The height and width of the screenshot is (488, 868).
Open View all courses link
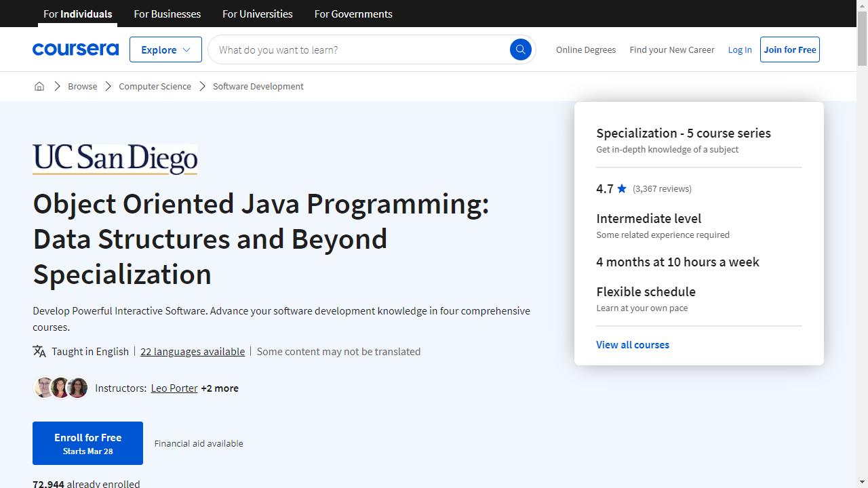tap(633, 344)
